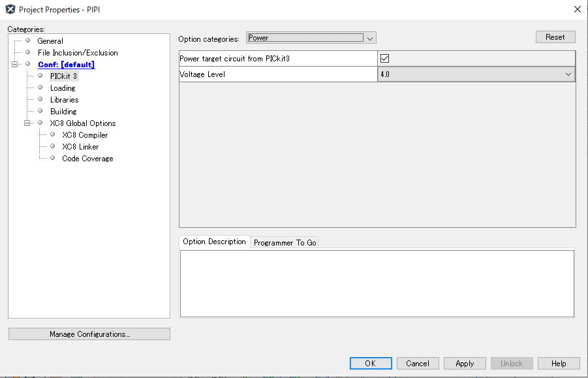Open Help for project properties
The height and width of the screenshot is (378, 588).
click(559, 364)
